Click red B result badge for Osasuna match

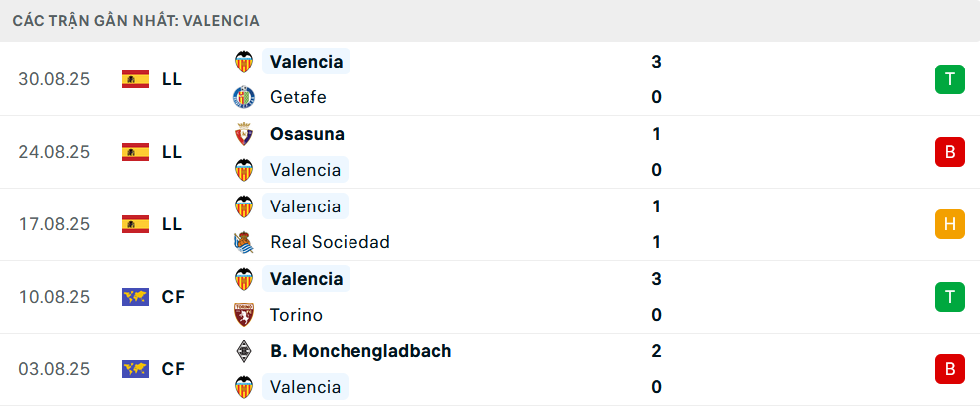click(949, 152)
